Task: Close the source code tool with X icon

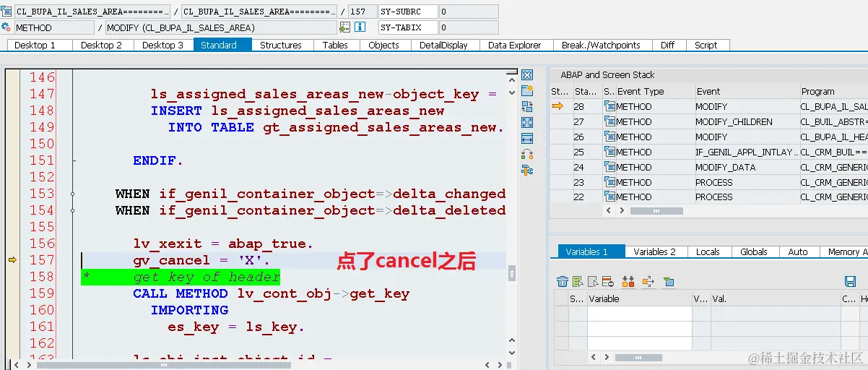Action: (x=527, y=75)
